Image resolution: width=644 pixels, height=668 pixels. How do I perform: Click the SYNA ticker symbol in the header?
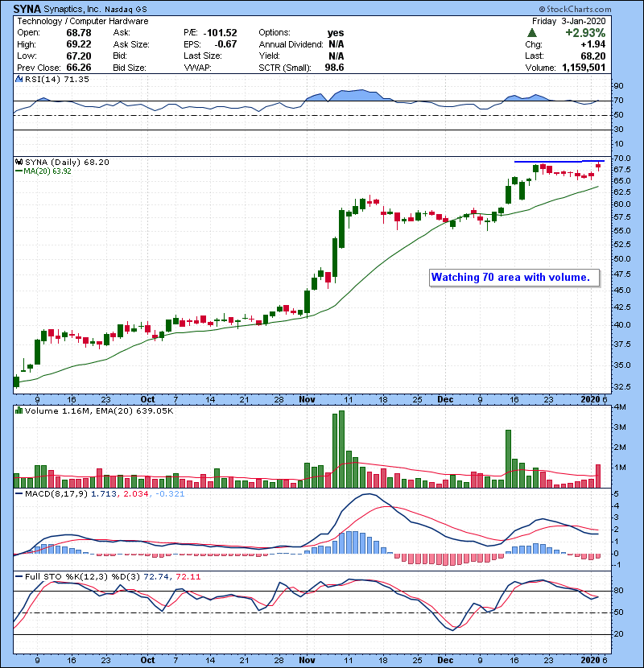(x=27, y=9)
